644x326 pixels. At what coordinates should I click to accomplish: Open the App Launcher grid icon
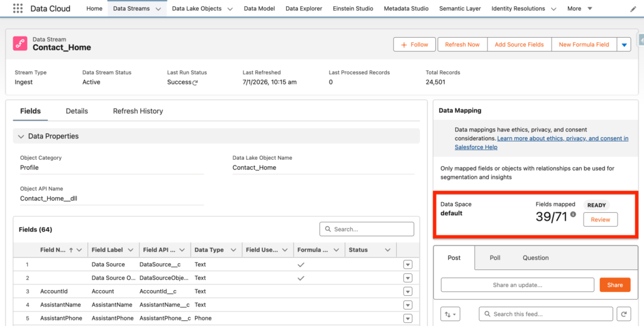18,9
